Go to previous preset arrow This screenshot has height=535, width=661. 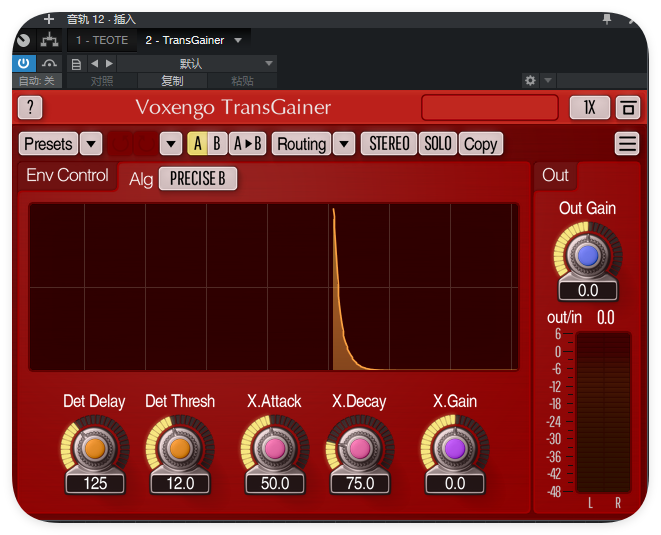94,64
